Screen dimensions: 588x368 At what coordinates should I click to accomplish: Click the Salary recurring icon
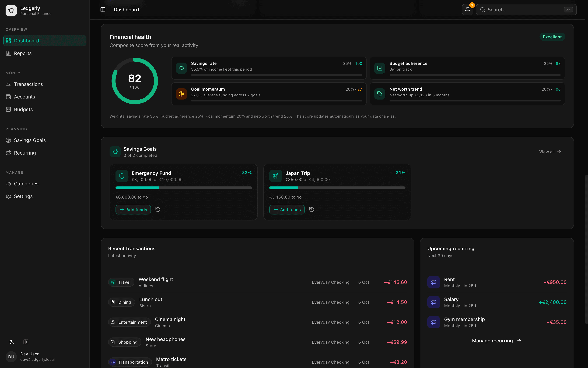[x=433, y=302]
